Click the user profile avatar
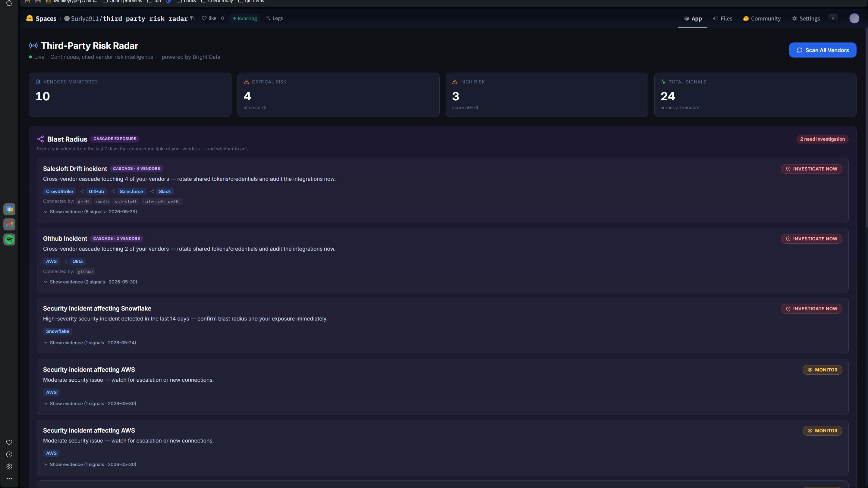 854,18
